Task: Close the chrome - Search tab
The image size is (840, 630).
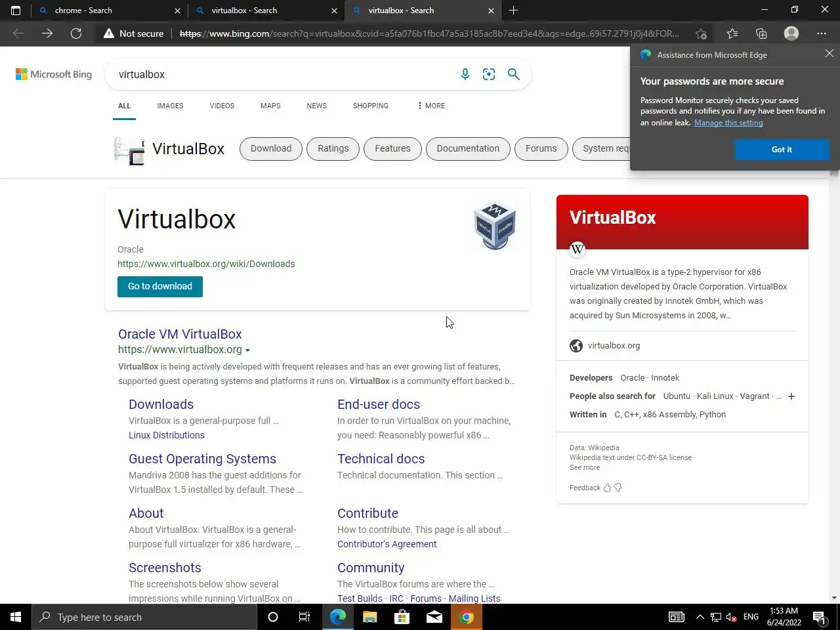Action: coord(177,10)
